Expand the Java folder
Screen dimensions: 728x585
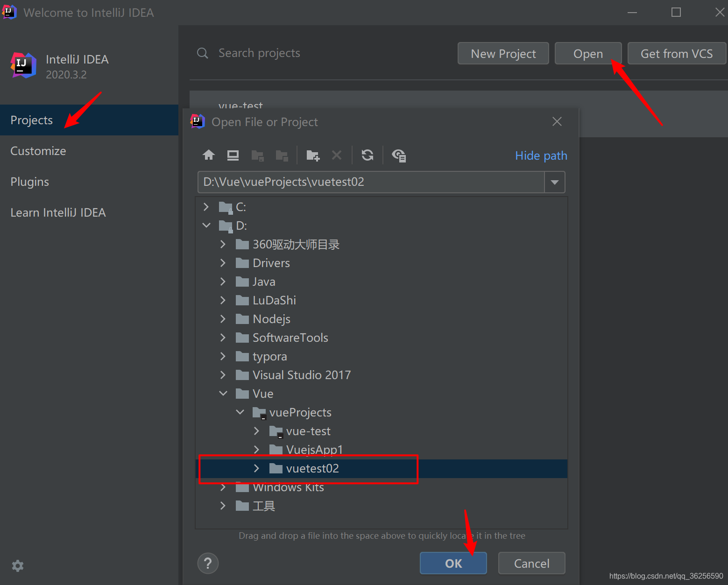click(223, 282)
